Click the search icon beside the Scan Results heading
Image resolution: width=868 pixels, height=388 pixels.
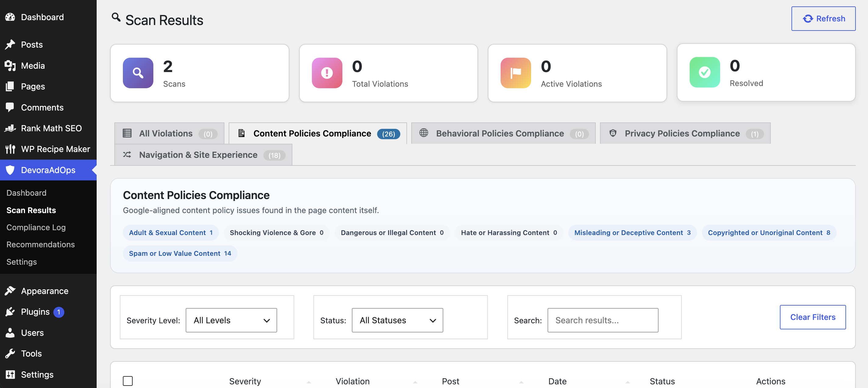116,17
